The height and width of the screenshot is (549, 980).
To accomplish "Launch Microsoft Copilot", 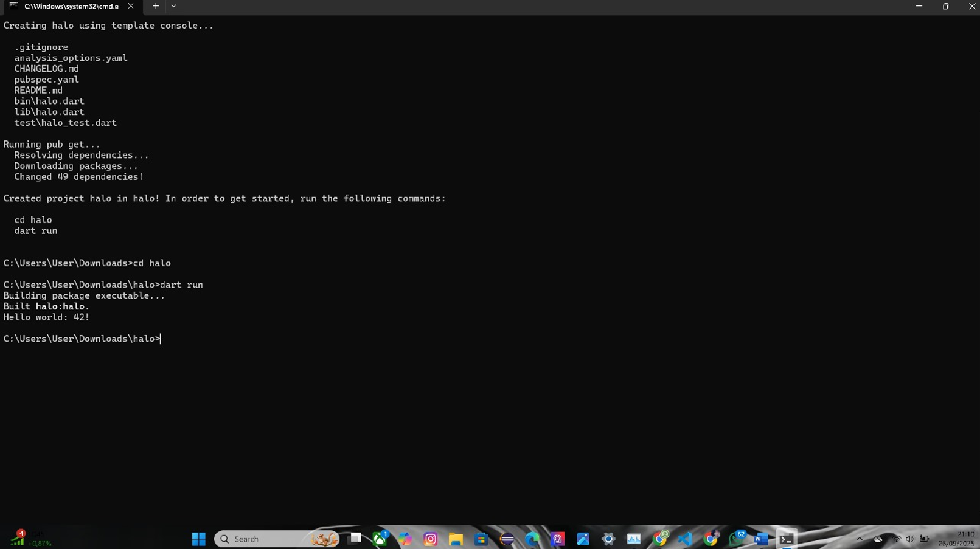I will click(x=405, y=539).
